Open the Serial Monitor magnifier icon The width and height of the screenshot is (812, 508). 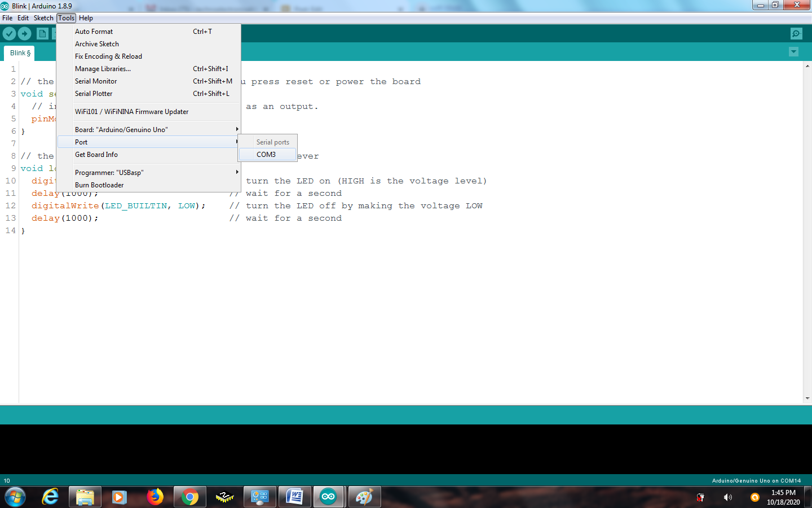click(x=796, y=34)
